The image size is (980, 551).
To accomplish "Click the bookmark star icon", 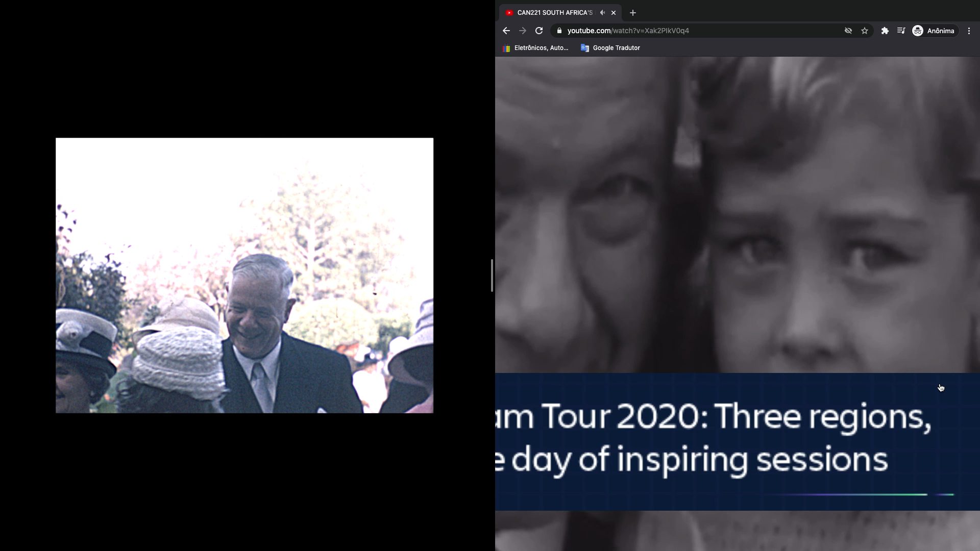I will pos(865,30).
